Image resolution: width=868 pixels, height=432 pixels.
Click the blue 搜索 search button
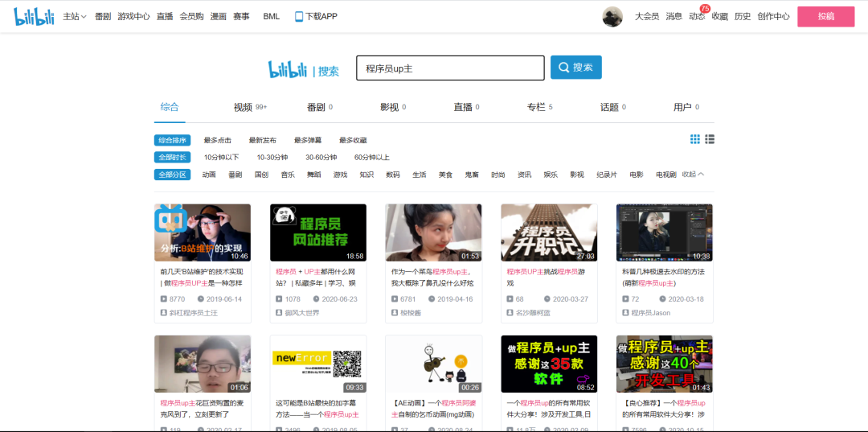point(575,68)
